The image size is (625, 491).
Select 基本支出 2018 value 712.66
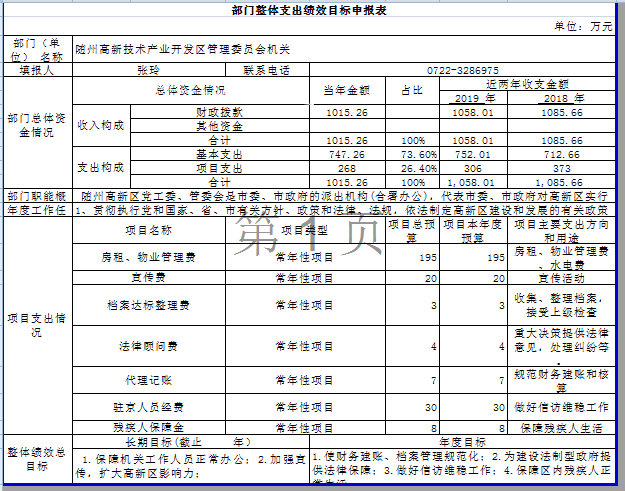click(x=561, y=153)
